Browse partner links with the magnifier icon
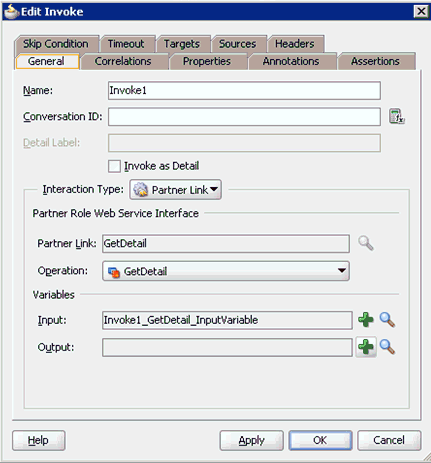This screenshot has width=431, height=463. [x=366, y=243]
